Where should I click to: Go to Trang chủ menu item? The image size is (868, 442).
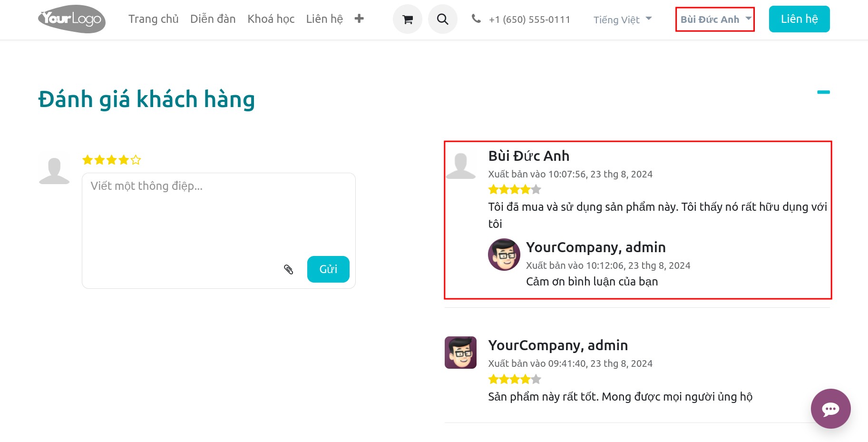point(154,19)
